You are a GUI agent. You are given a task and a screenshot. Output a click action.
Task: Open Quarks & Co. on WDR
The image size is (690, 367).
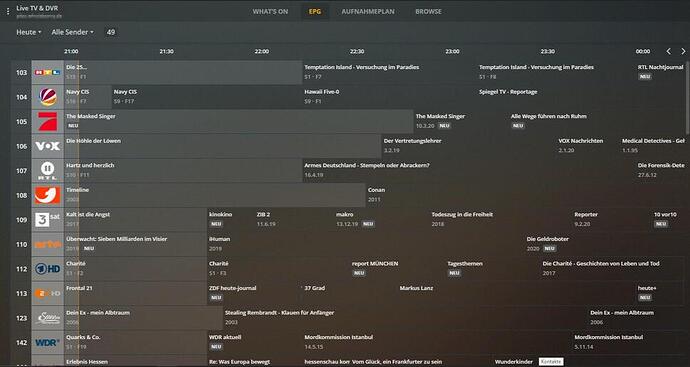(136, 342)
